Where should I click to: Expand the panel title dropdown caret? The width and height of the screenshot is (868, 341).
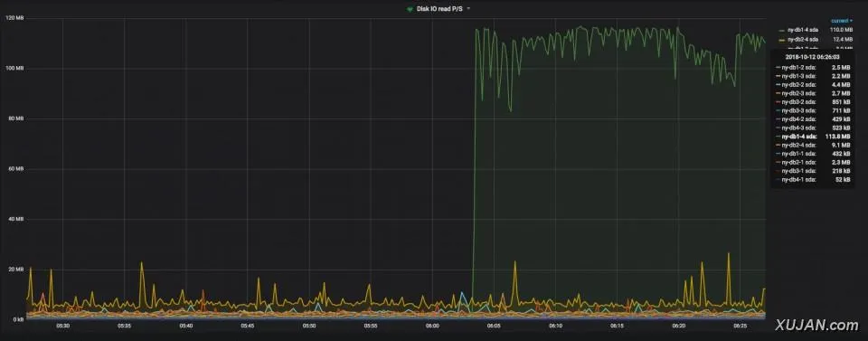click(x=468, y=9)
